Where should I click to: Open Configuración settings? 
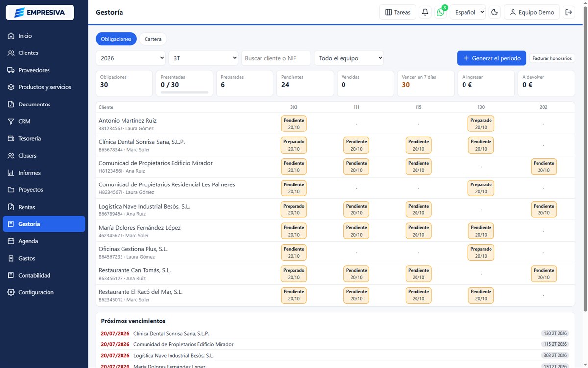tap(44, 292)
